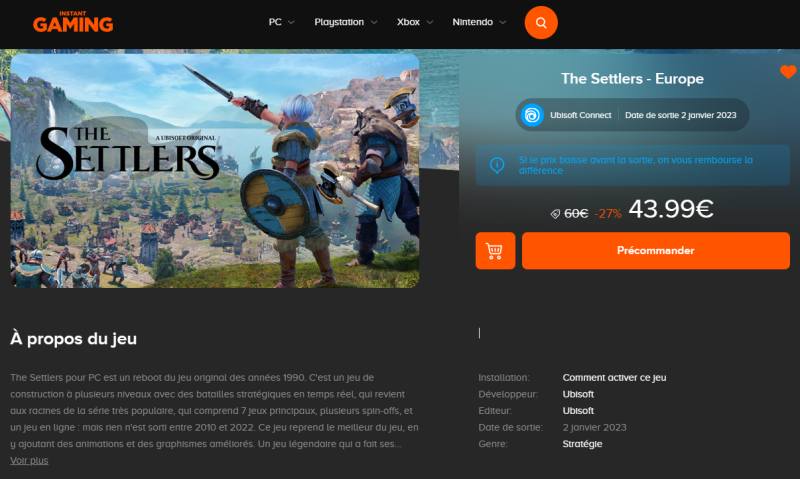Expand description with Voir plus
The image size is (800, 479).
tap(29, 461)
